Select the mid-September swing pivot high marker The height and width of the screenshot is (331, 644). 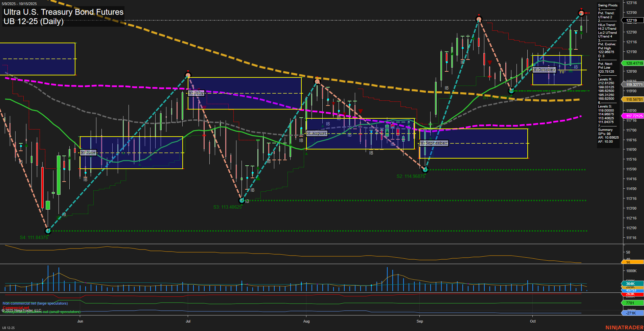478,19
